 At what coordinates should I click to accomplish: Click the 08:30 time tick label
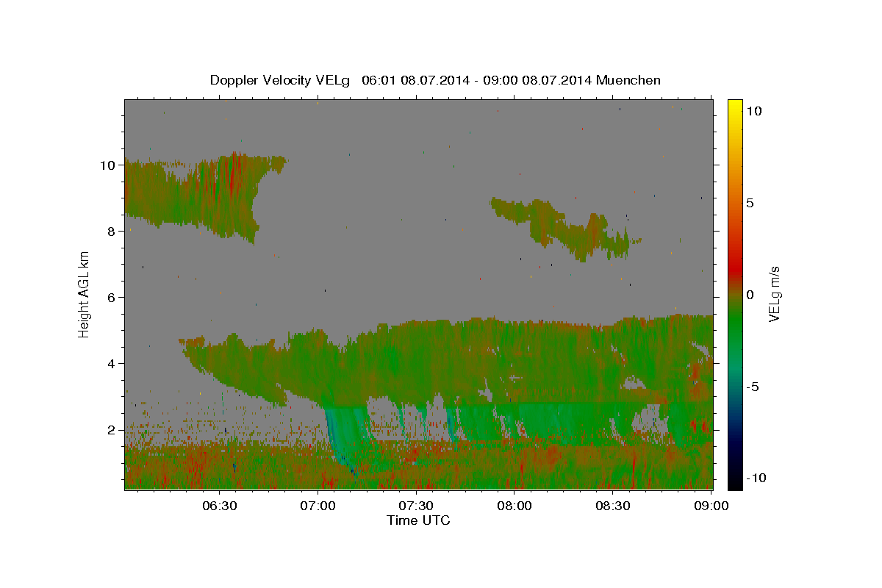[x=614, y=506]
